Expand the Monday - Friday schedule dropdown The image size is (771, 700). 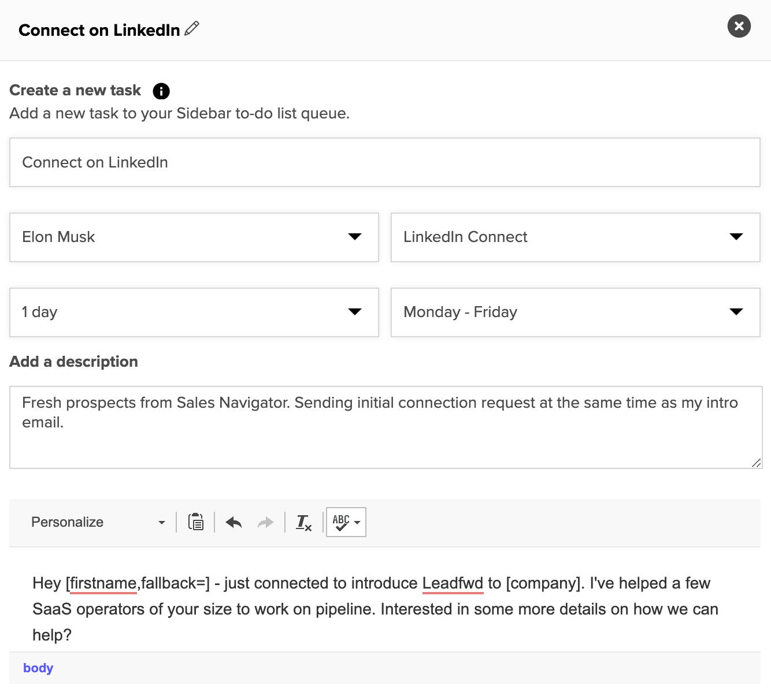tap(576, 312)
